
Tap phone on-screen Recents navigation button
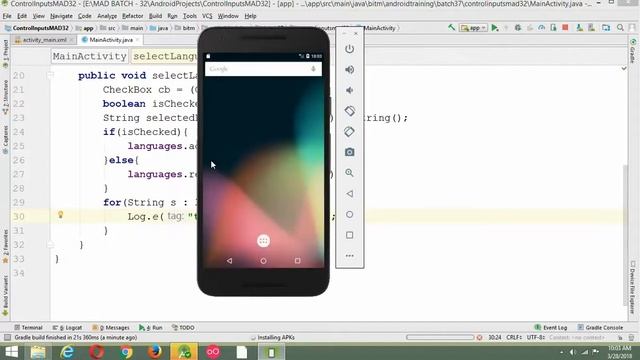298,260
